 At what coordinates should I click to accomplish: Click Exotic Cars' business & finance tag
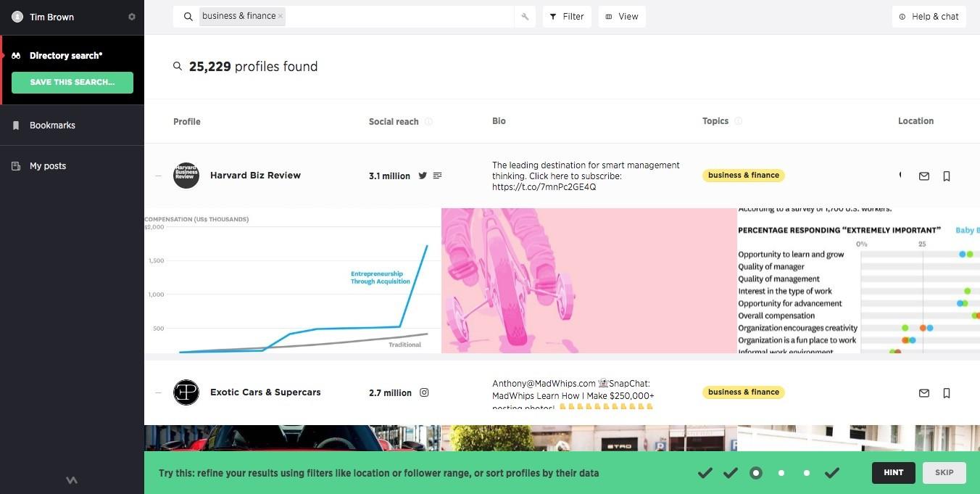pos(744,392)
